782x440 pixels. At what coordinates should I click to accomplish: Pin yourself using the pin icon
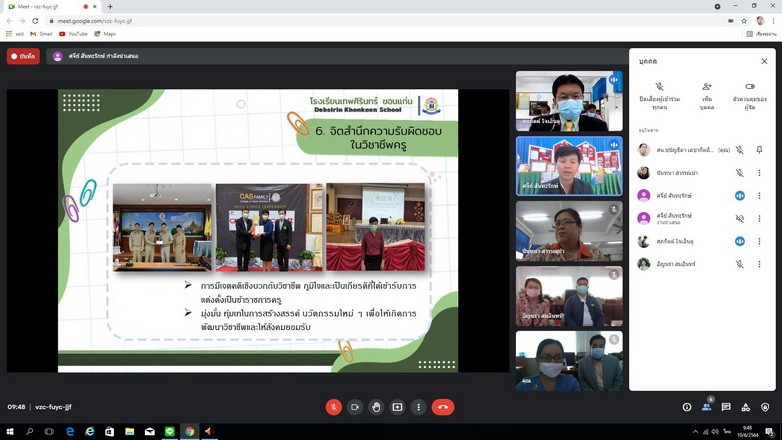759,150
